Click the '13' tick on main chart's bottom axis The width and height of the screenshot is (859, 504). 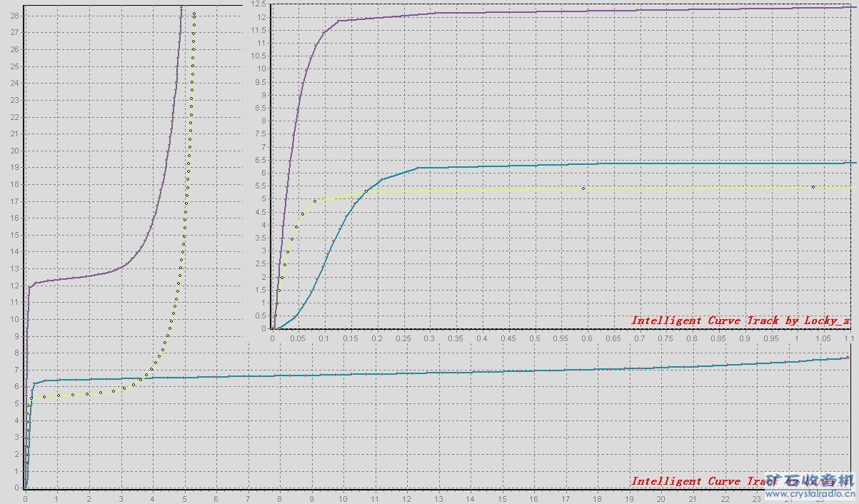[x=438, y=499]
